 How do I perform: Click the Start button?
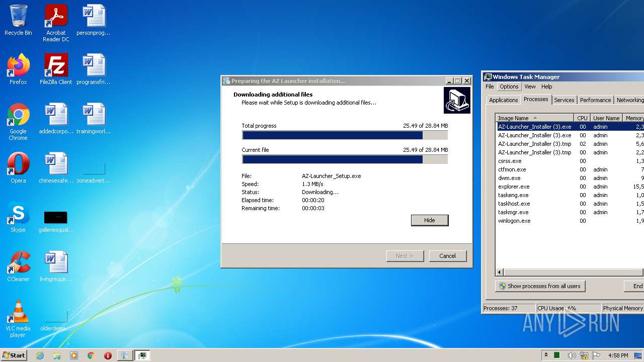(x=14, y=355)
